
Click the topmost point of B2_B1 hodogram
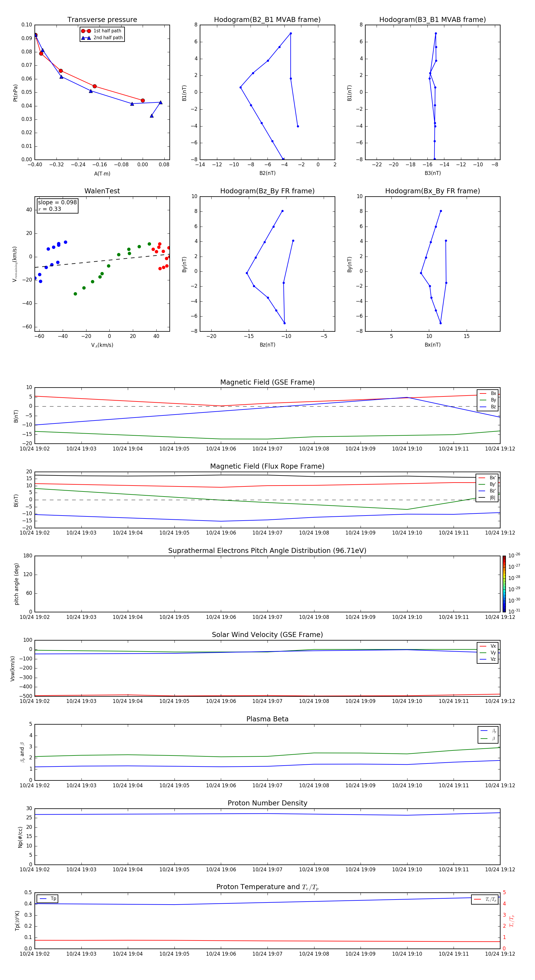pyautogui.click(x=291, y=34)
